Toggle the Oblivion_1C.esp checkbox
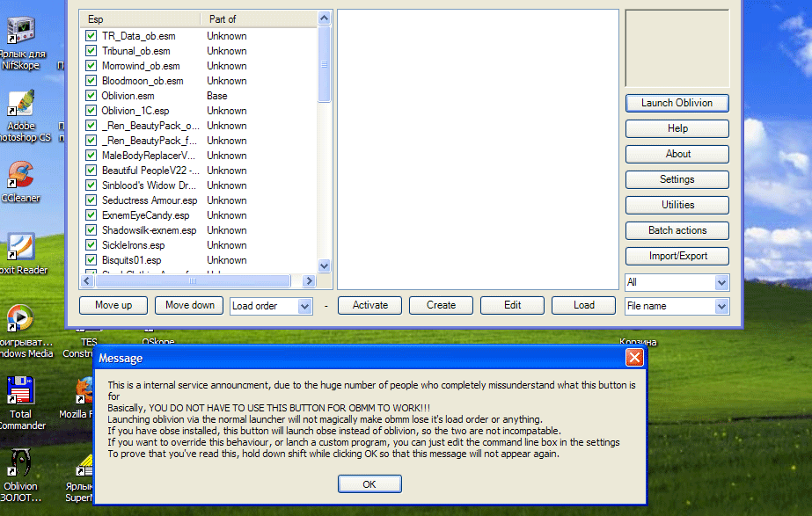The width and height of the screenshot is (812, 516). point(91,111)
